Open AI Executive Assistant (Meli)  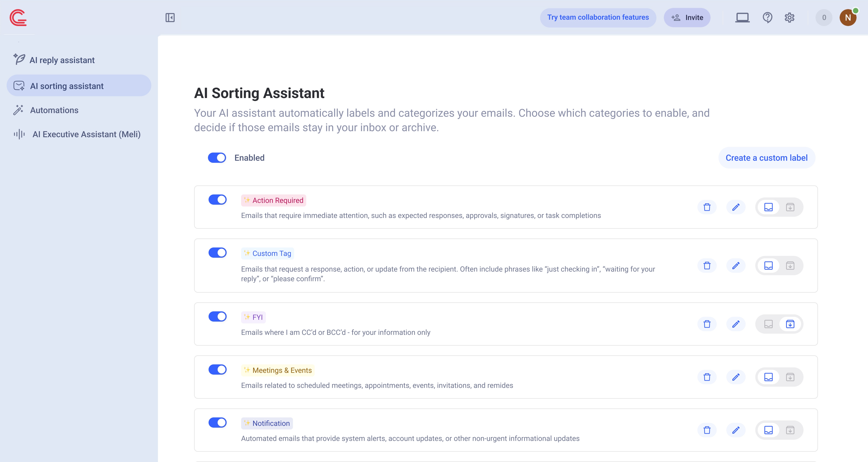coord(86,134)
